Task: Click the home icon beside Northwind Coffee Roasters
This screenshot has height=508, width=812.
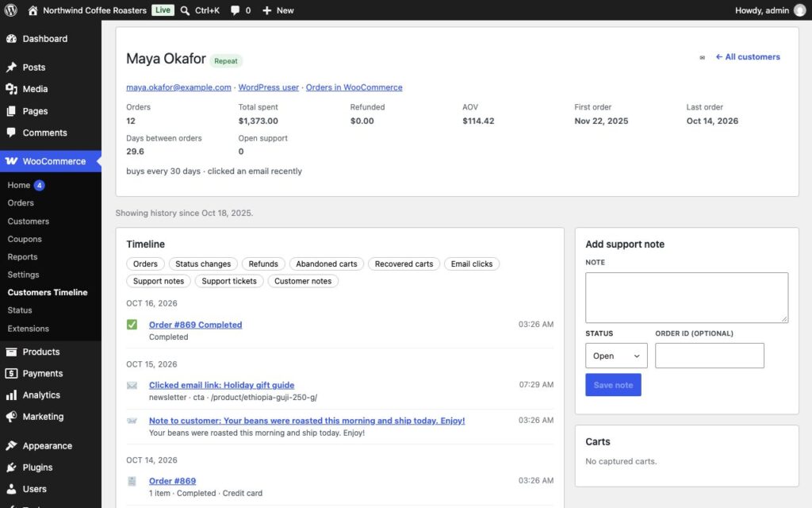Action: point(33,10)
